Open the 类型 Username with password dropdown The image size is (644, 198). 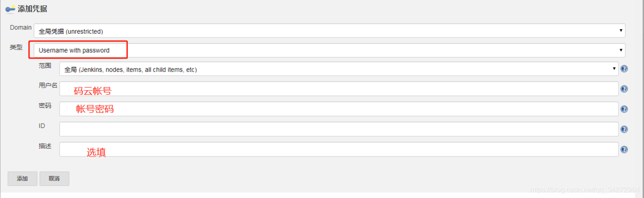[x=329, y=50]
